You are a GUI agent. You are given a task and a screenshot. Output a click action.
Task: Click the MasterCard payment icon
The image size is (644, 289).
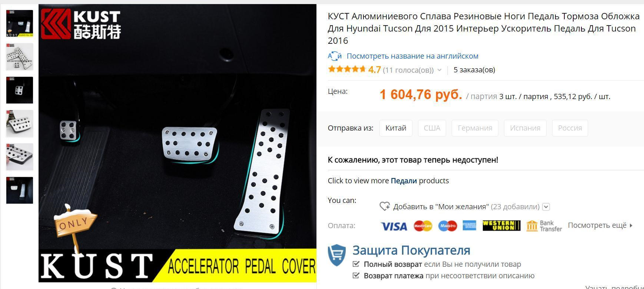coord(423,226)
